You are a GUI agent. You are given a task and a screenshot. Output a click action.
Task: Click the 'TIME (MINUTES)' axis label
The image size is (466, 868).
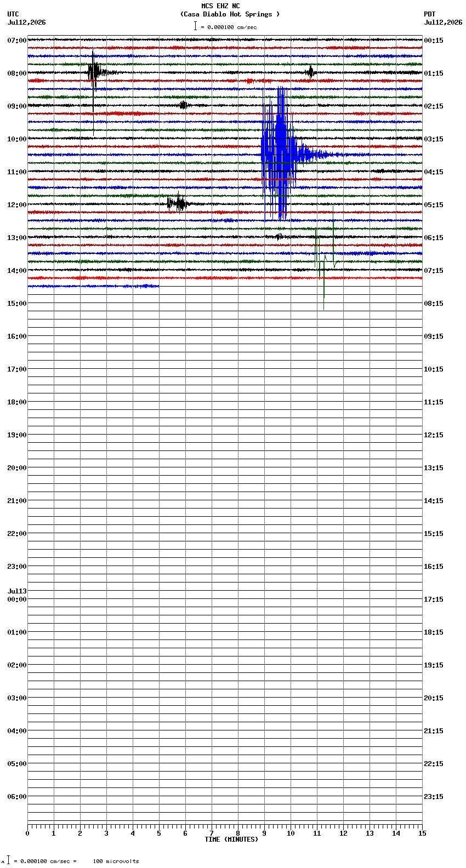point(231,840)
